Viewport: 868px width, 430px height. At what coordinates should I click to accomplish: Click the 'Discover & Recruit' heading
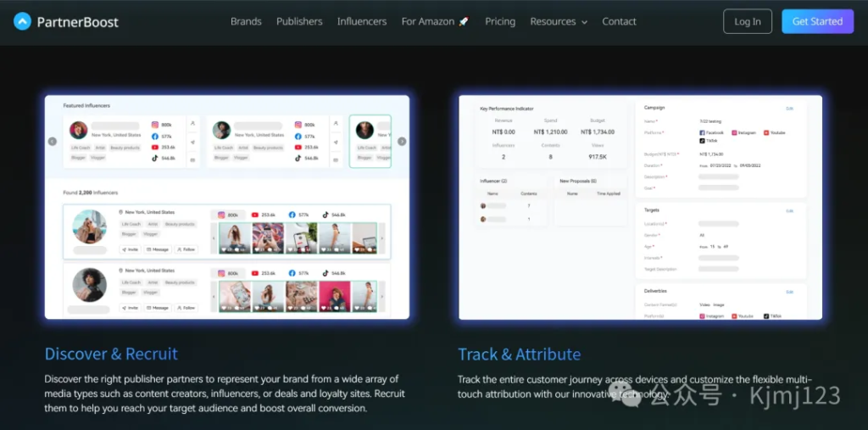coord(111,354)
